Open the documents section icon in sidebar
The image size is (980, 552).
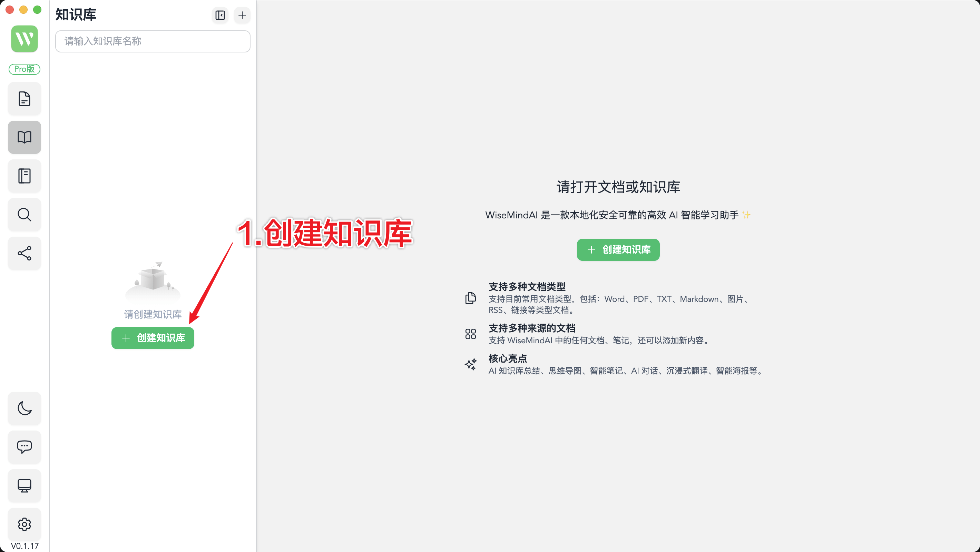coord(24,99)
